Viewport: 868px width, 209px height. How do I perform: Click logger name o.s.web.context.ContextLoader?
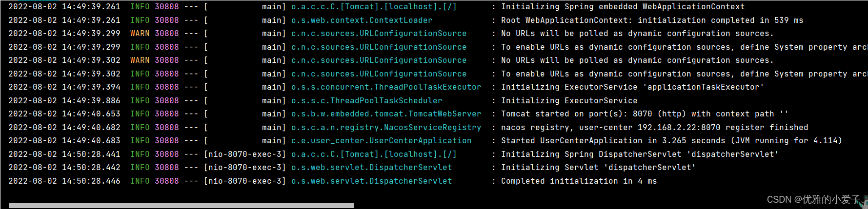click(362, 20)
